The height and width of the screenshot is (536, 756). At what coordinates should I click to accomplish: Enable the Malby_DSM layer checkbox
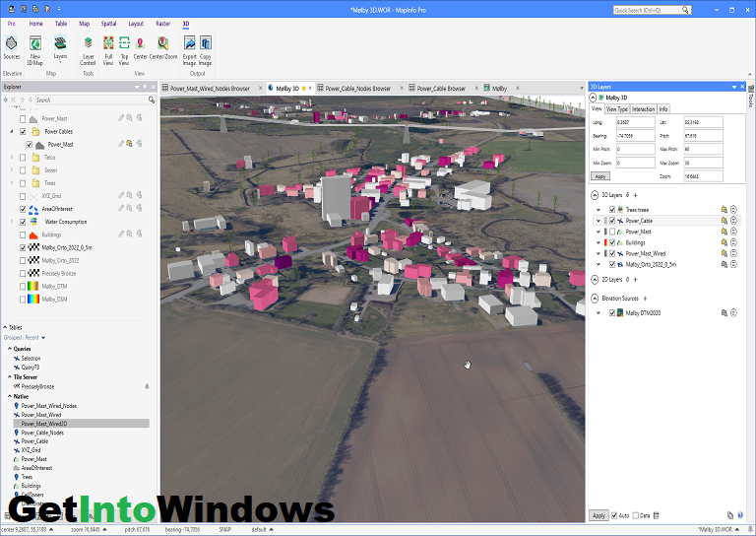click(x=23, y=300)
